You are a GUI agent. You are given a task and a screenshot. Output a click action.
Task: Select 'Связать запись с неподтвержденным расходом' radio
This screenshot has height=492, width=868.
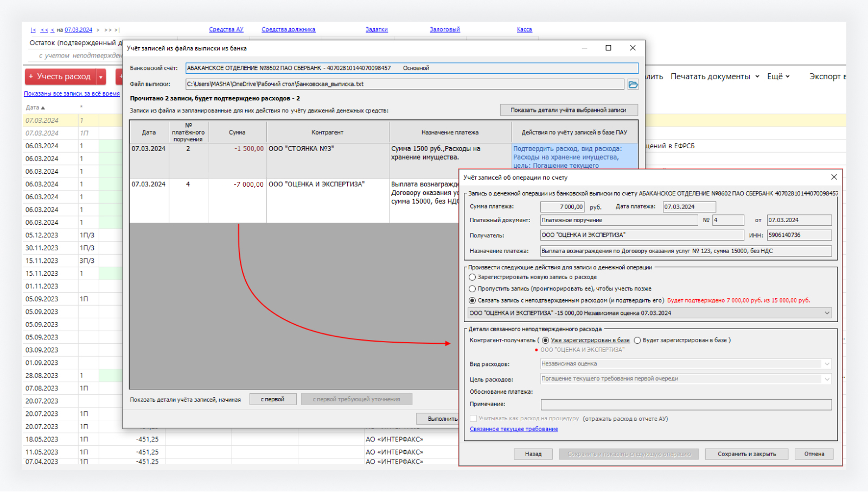coord(472,300)
